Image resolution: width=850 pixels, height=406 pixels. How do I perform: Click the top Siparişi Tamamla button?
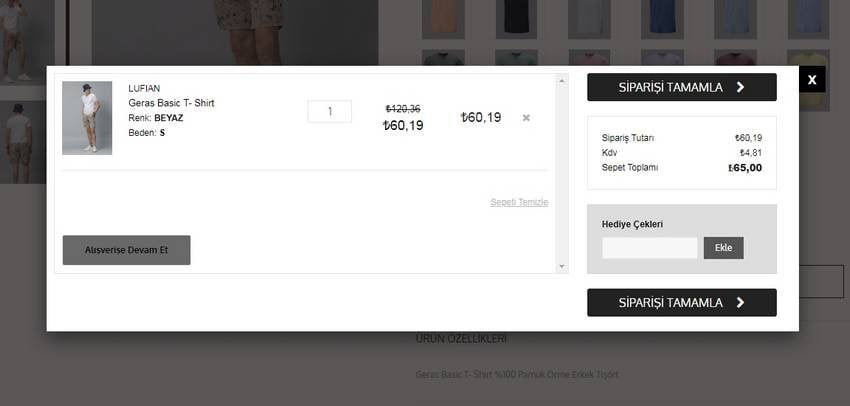coord(681,87)
